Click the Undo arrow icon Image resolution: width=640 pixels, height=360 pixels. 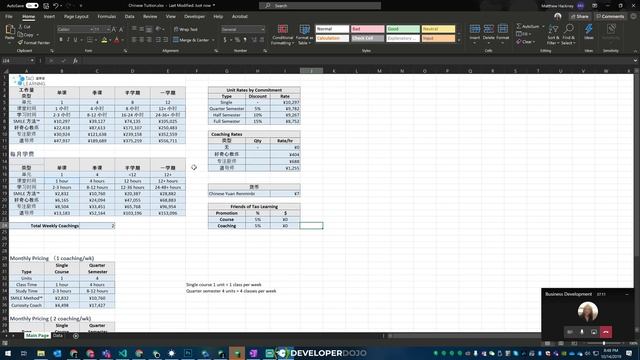coord(56,6)
